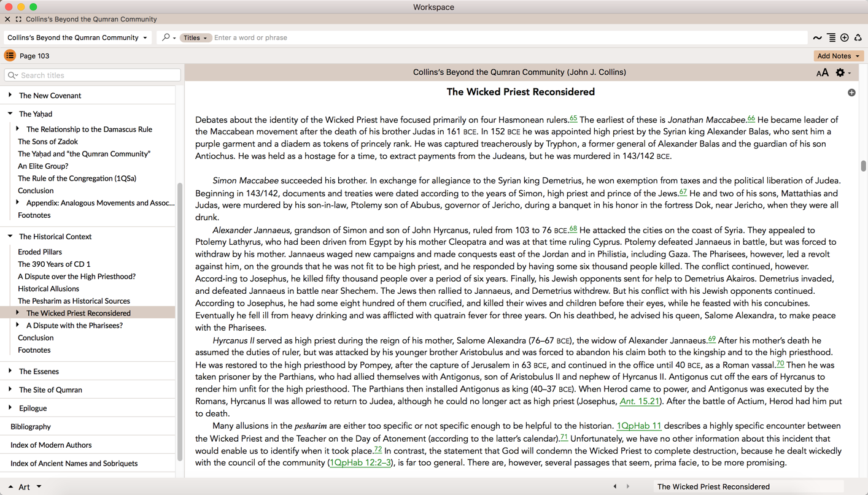Expand A Dispute with the Pharisees? entry

coord(17,325)
